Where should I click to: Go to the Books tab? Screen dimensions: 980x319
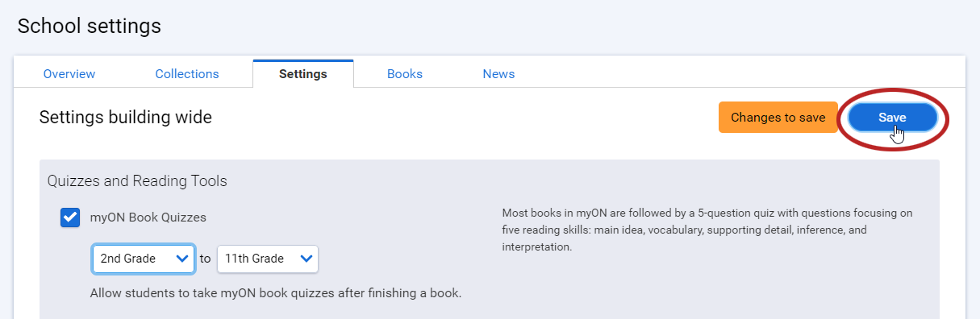pyautogui.click(x=405, y=74)
